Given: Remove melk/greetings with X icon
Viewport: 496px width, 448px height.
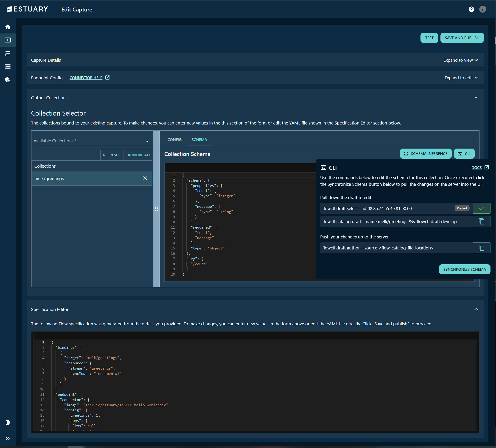Looking at the screenshot, I should [x=145, y=178].
